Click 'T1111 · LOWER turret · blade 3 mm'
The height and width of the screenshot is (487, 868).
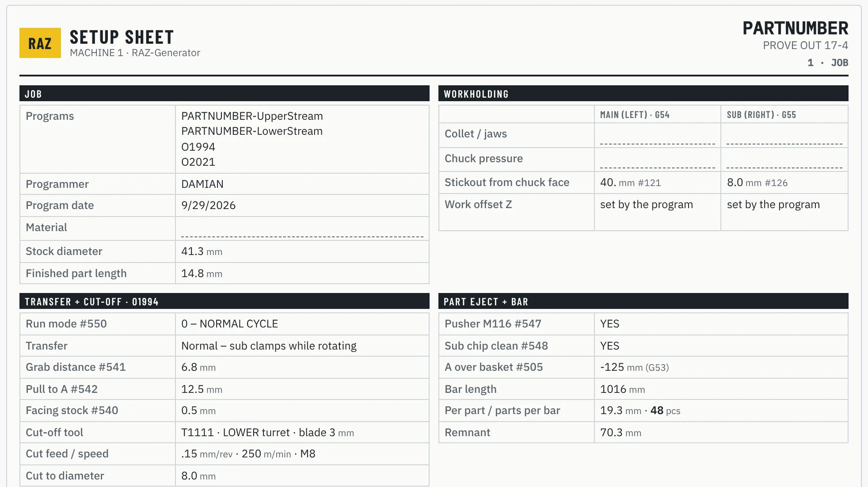coord(267,433)
